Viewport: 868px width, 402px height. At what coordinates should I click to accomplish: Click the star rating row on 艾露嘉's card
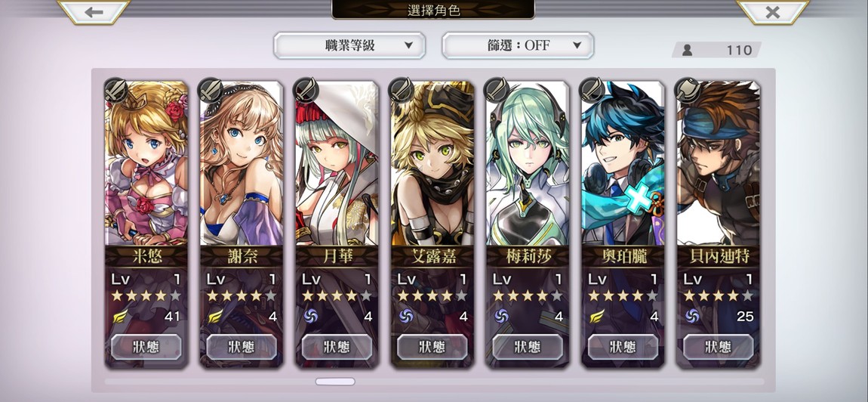(432, 295)
